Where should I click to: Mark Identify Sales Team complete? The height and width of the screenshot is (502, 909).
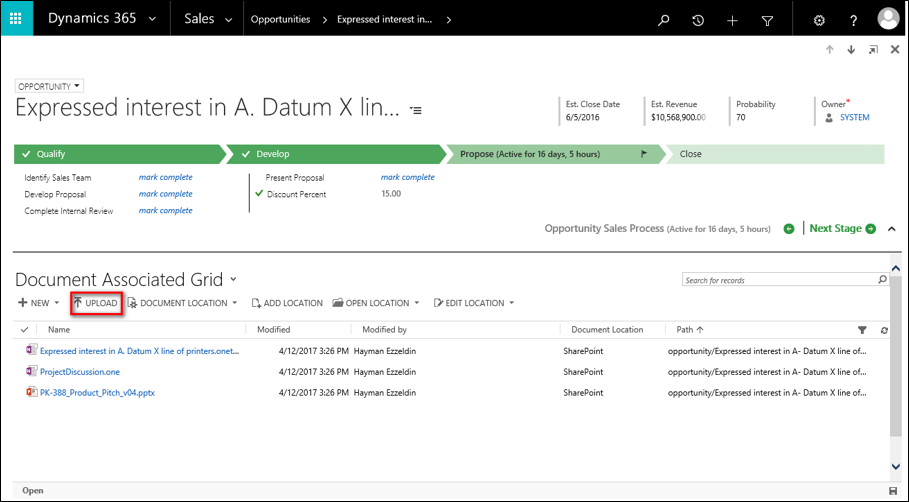click(x=165, y=177)
